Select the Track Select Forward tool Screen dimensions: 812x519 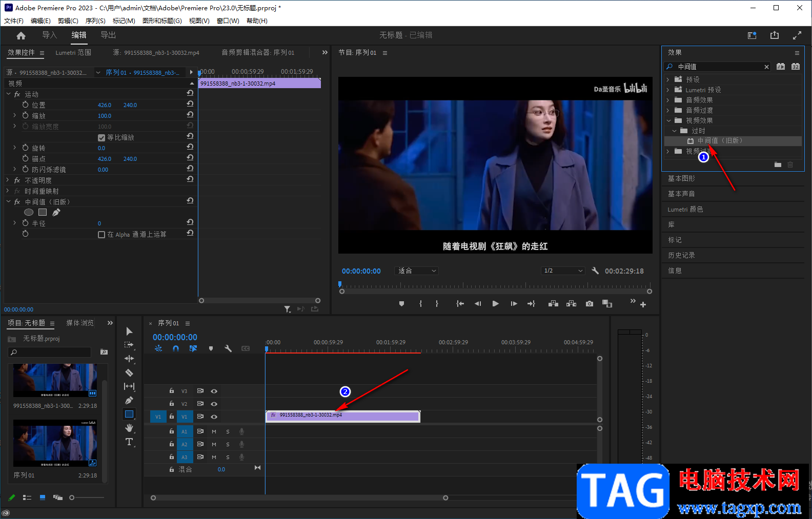pyautogui.click(x=129, y=345)
